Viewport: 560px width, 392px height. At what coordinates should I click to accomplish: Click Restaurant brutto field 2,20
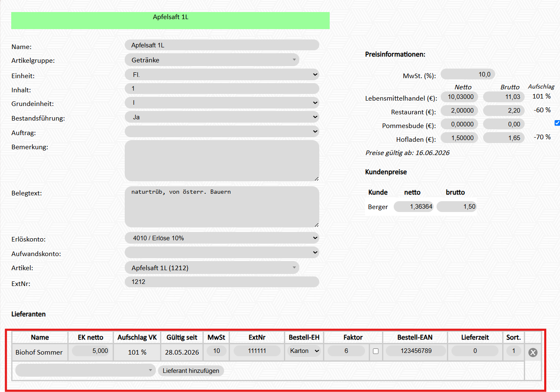point(504,111)
